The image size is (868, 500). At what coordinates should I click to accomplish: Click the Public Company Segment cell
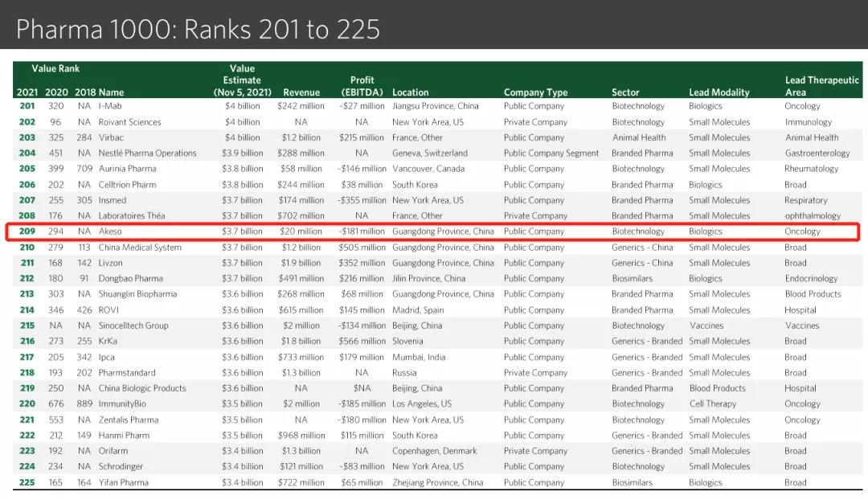click(x=551, y=154)
